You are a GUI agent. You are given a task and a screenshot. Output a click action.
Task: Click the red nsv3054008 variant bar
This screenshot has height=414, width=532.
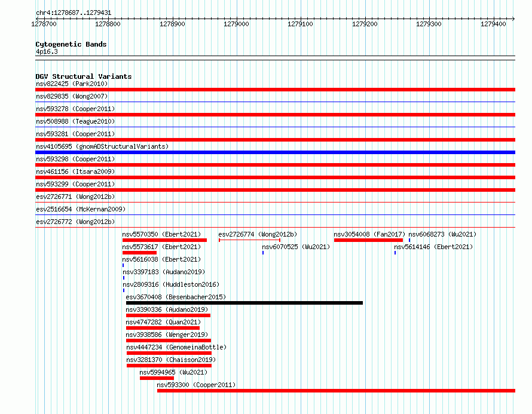click(368, 240)
